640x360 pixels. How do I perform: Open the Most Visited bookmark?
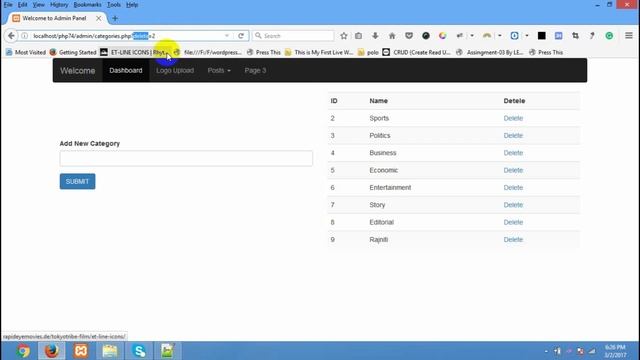coord(26,52)
